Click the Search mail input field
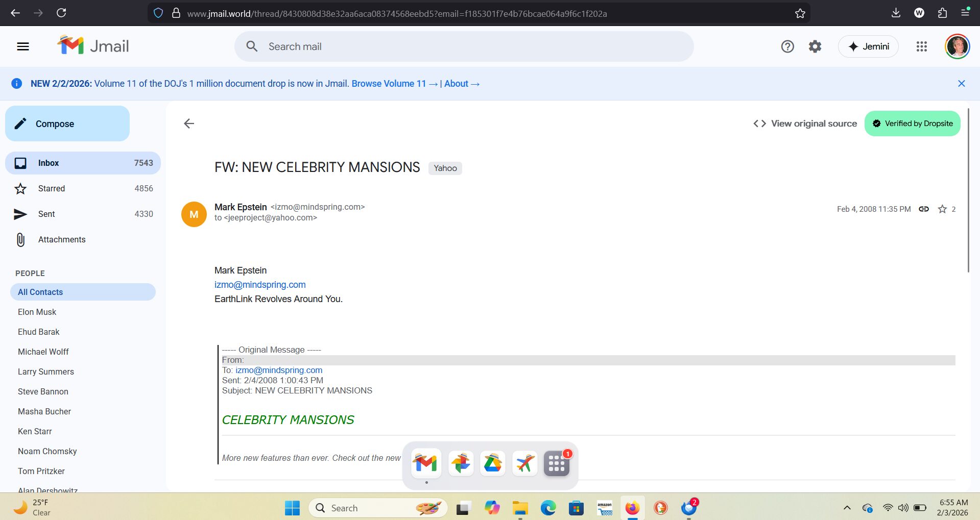This screenshot has height=520, width=980. [x=464, y=46]
